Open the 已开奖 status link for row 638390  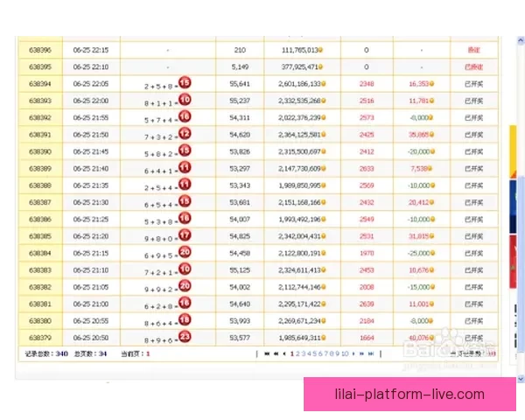pyautogui.click(x=473, y=151)
